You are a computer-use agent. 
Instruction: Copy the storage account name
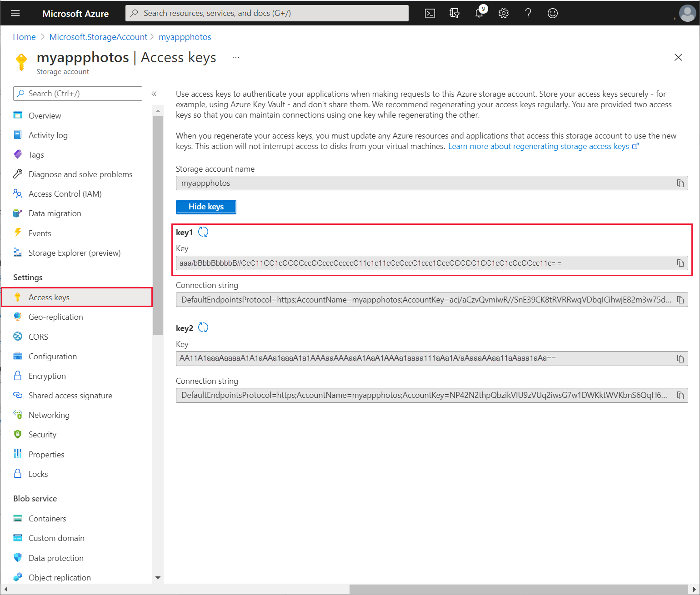click(x=680, y=183)
